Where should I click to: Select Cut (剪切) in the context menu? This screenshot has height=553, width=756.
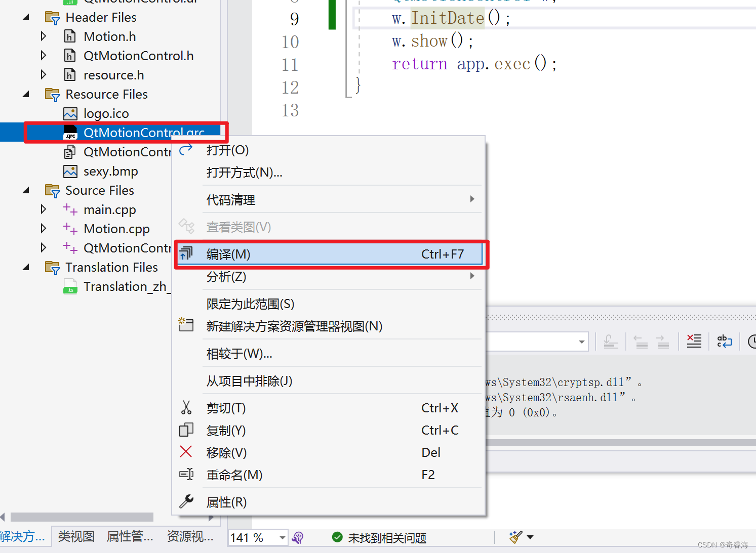point(329,408)
